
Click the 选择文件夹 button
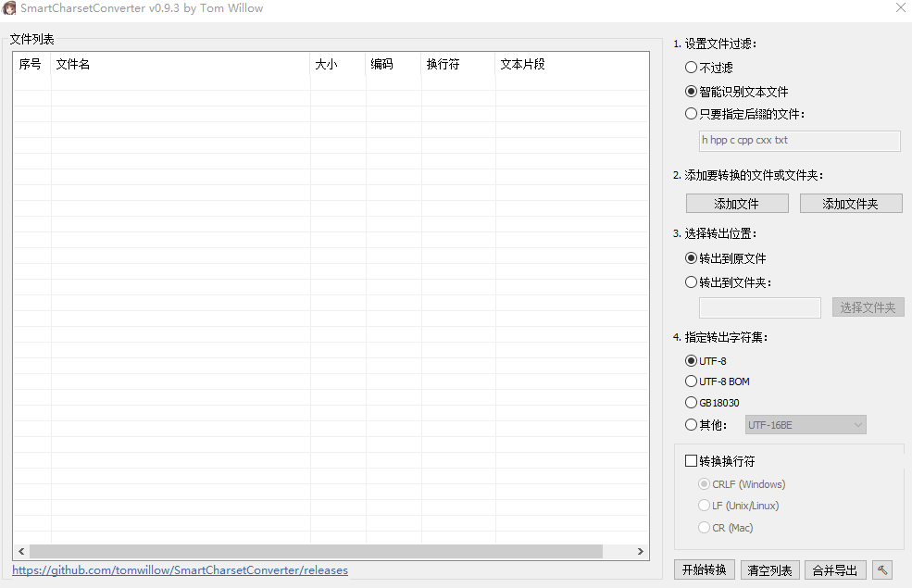[868, 307]
